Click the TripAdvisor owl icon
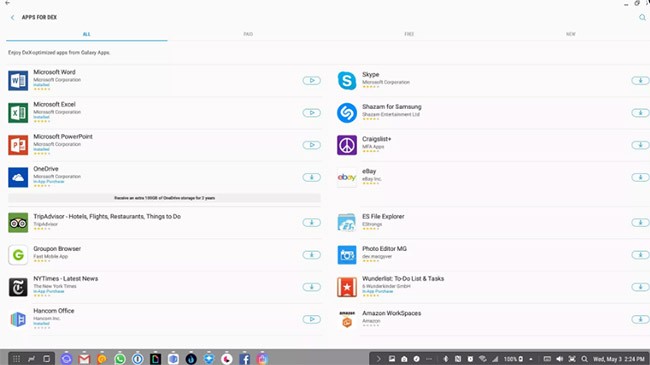Screen dimensions: 650x365 18,222
